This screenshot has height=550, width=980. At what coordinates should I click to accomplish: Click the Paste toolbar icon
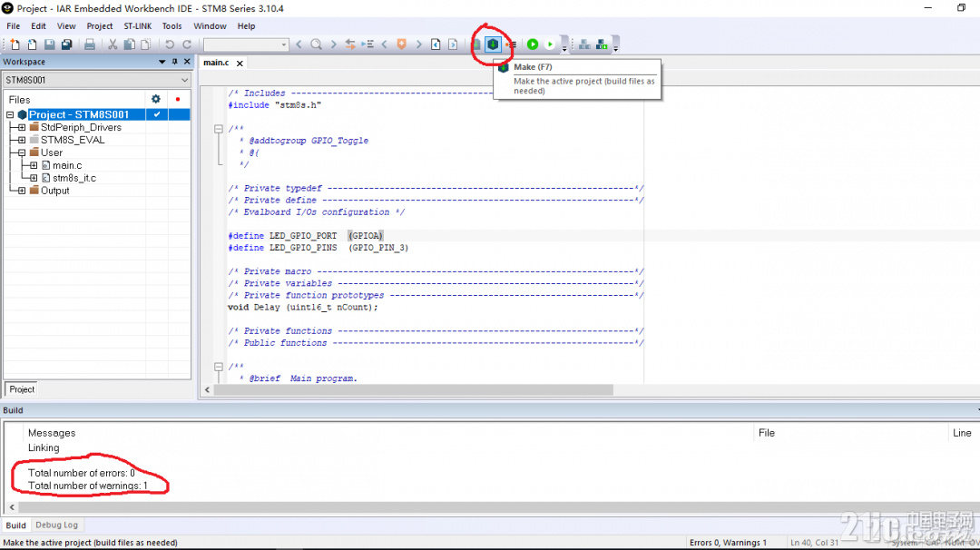click(145, 44)
